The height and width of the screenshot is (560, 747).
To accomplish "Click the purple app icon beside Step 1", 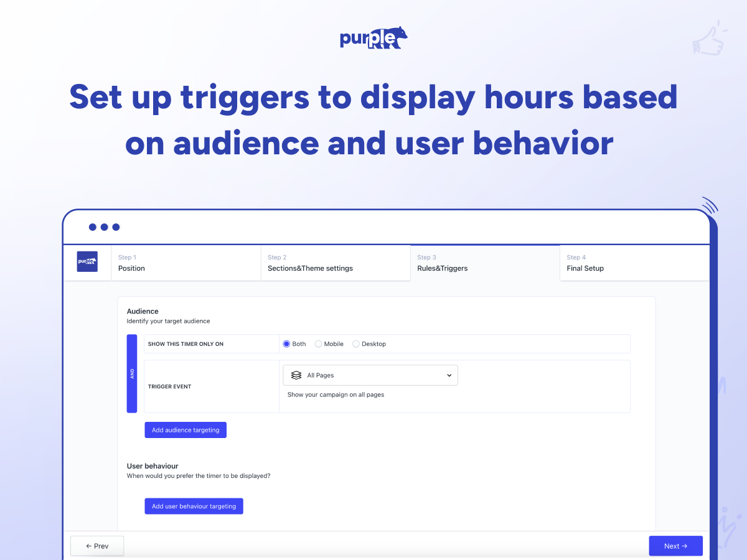I will [x=87, y=261].
